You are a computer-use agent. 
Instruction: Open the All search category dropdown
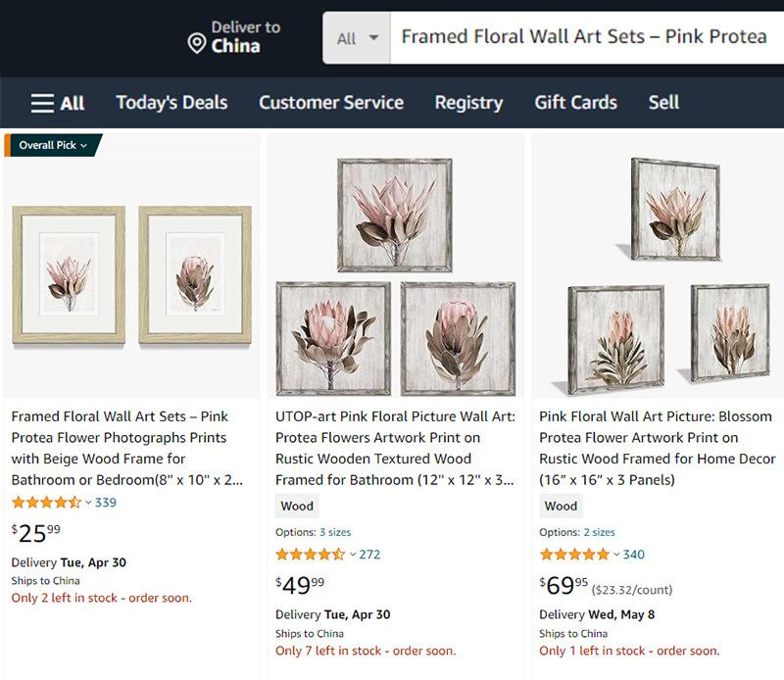[x=357, y=38]
